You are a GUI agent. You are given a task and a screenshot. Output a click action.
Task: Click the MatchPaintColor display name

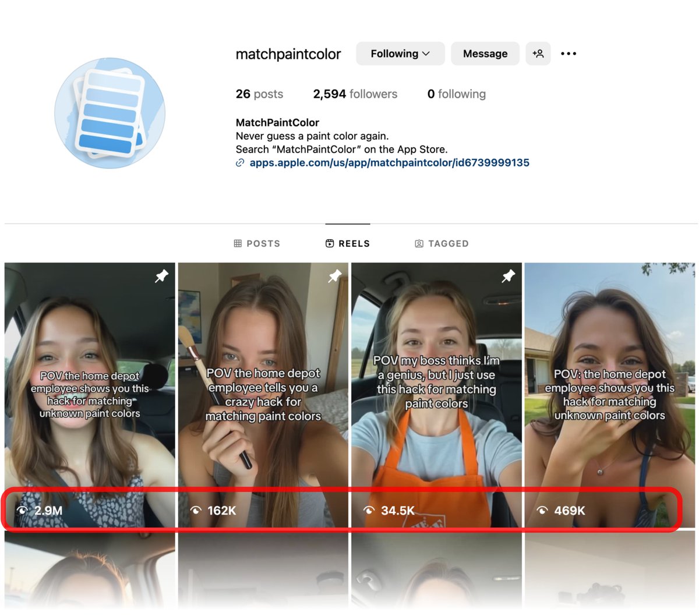277,123
